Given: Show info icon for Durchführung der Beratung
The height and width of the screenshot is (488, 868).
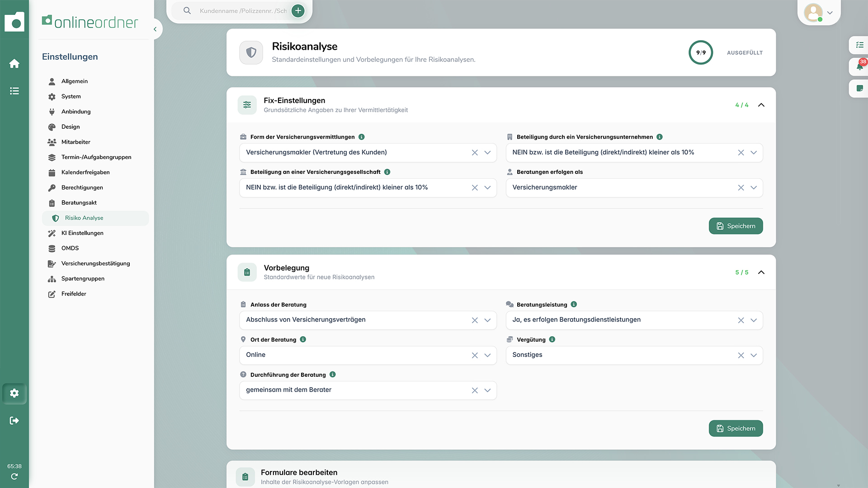Looking at the screenshot, I should pos(333,375).
